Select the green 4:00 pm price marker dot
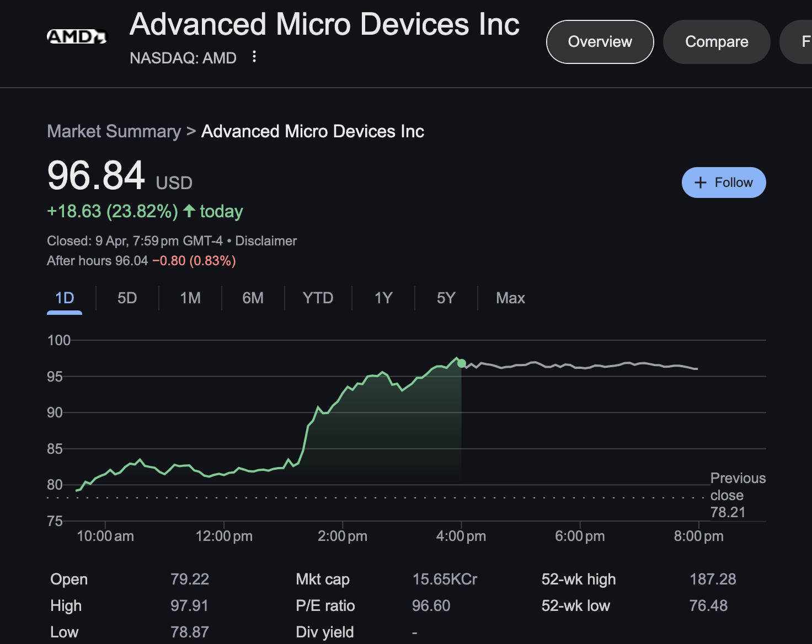The width and height of the screenshot is (812, 644). (462, 363)
